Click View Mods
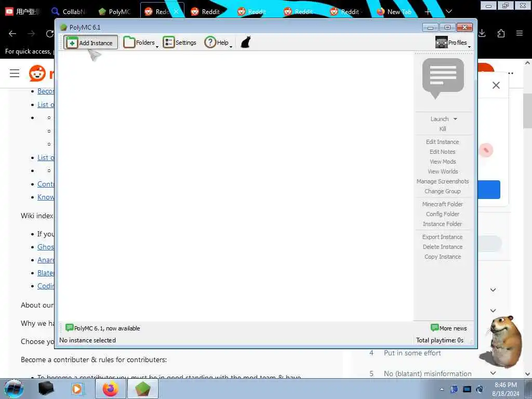Viewport: 532px width, 399px height. point(443,162)
